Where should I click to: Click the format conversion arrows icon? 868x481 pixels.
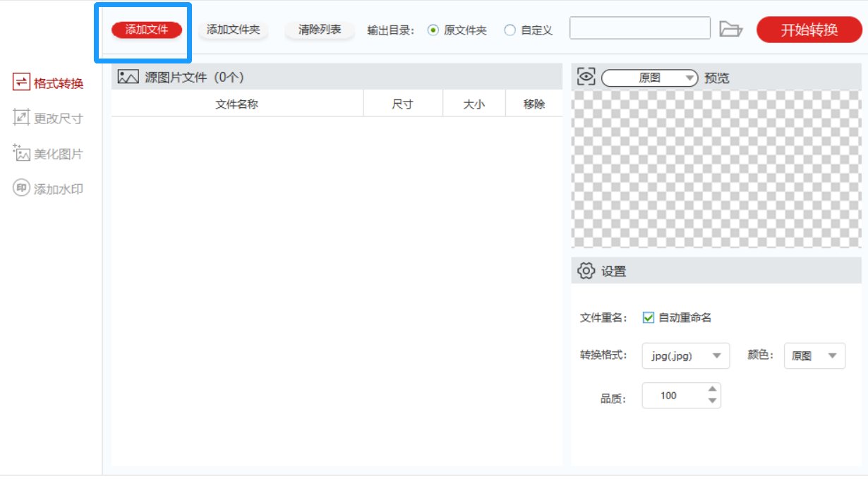[21, 83]
